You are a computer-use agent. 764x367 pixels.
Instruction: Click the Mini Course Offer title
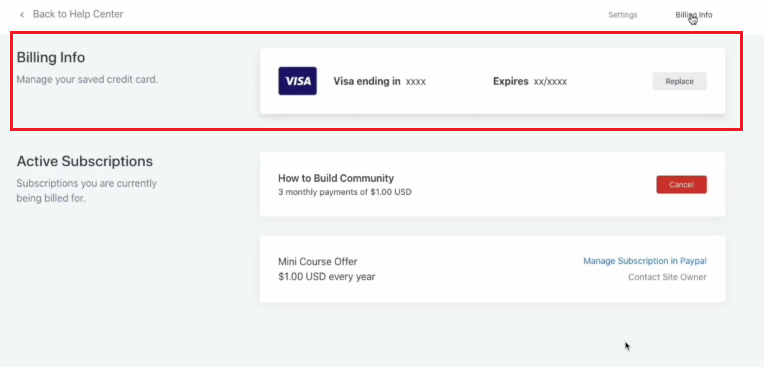click(x=318, y=262)
